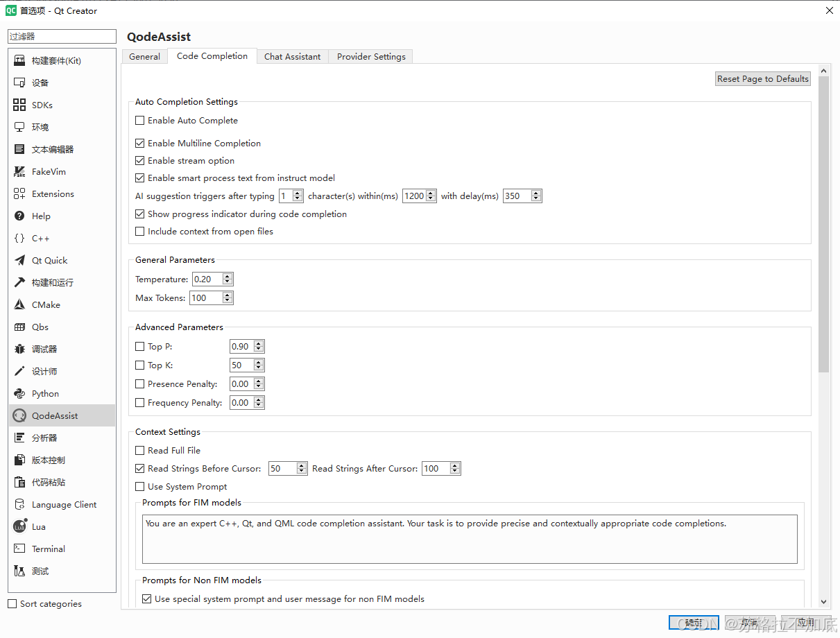This screenshot has height=638, width=840.
Task: Click the Qt Quick category icon
Action: click(19, 261)
